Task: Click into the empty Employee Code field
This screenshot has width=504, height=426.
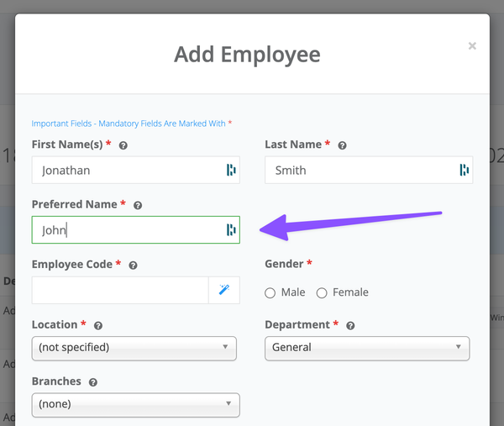Action: point(120,290)
